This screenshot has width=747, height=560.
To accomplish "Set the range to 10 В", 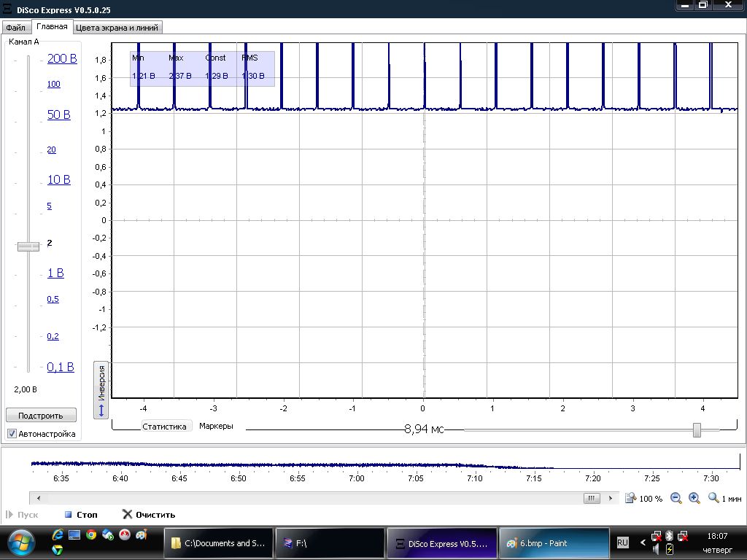I will [x=58, y=179].
